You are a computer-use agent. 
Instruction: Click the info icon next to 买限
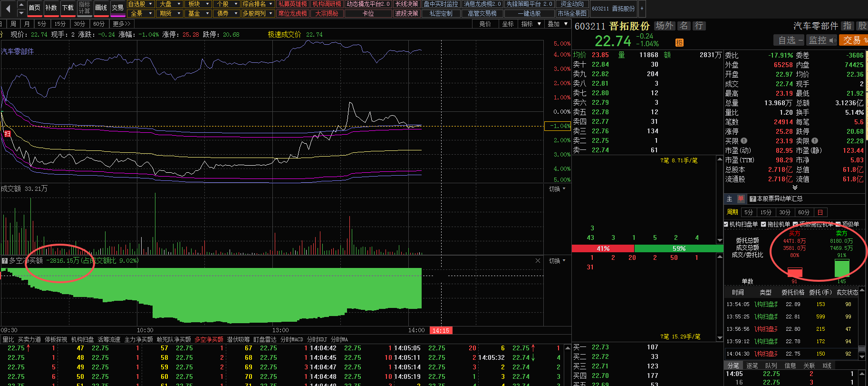pyautogui.click(x=744, y=141)
